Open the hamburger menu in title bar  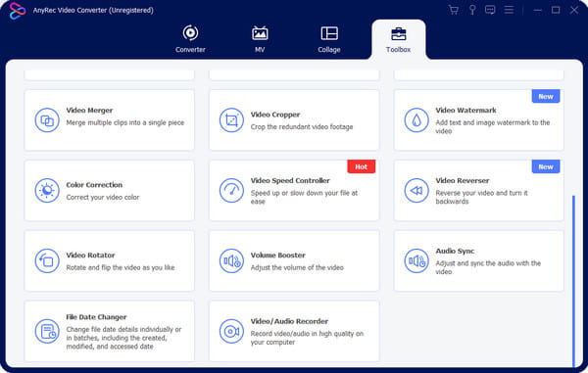pyautogui.click(x=509, y=10)
